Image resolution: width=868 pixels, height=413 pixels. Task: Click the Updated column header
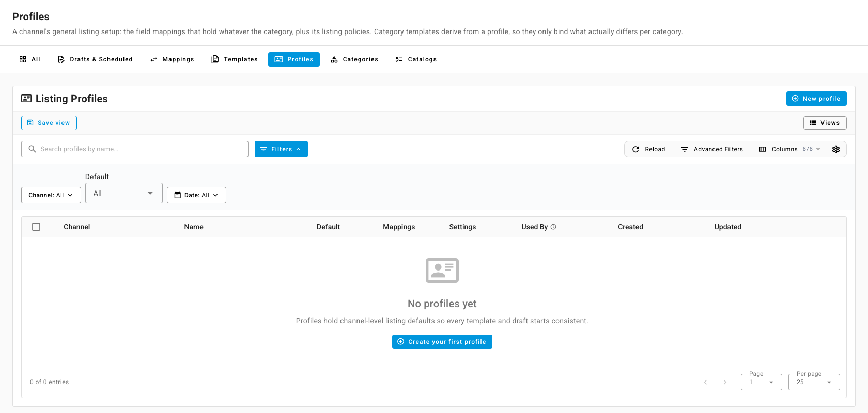(x=727, y=227)
